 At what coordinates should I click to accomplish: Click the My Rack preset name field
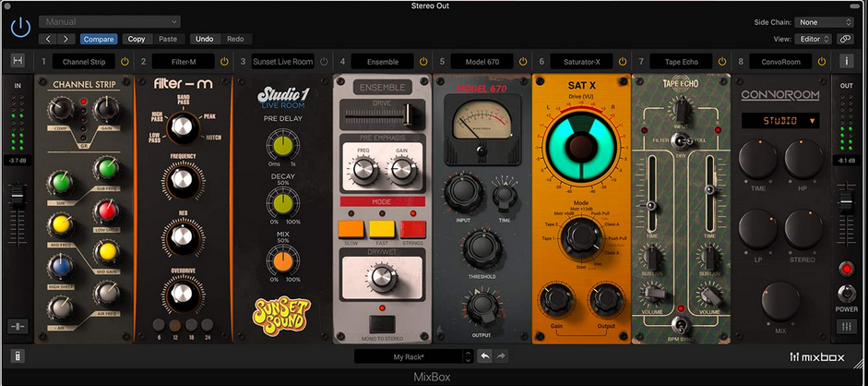point(409,356)
